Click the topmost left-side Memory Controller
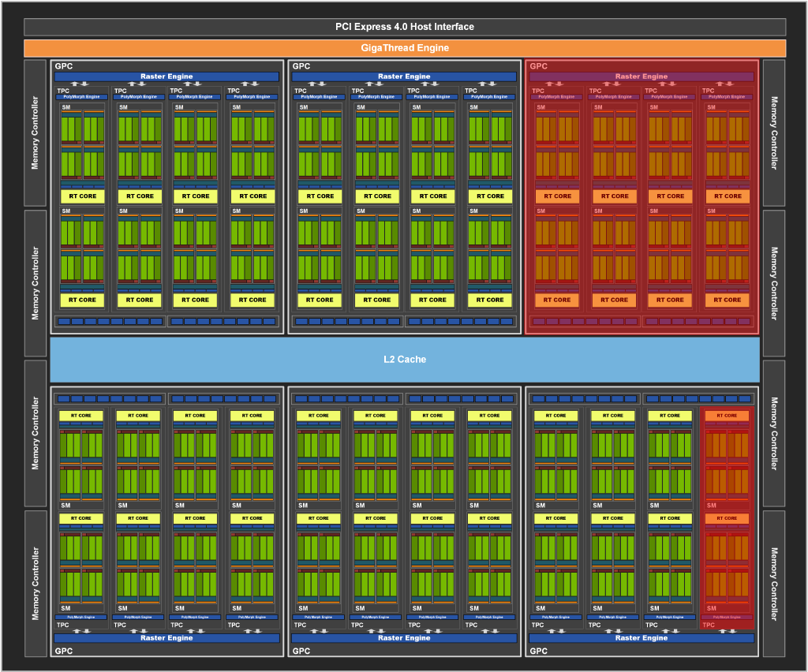The width and height of the screenshot is (808, 672). point(35,133)
